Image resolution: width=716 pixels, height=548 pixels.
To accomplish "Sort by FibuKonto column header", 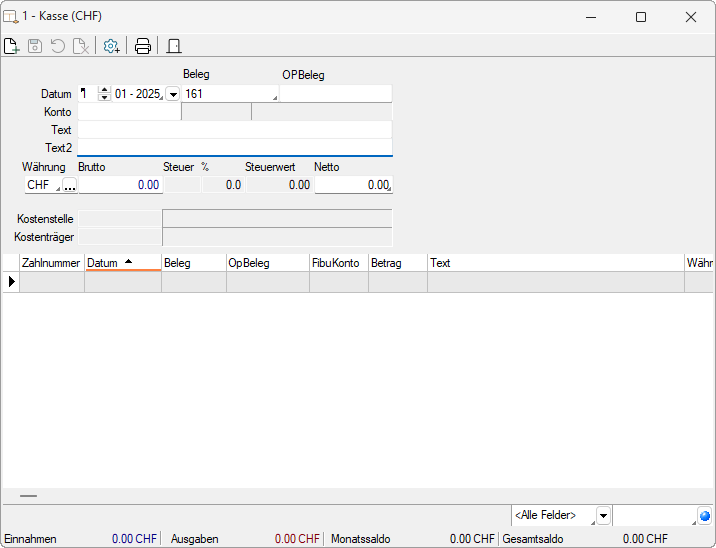I will tap(339, 263).
